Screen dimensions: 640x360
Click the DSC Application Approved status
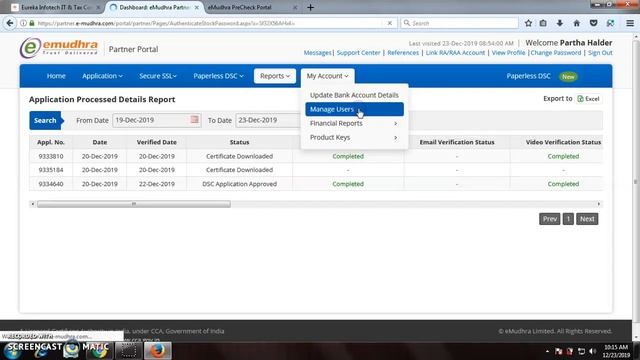pos(239,184)
